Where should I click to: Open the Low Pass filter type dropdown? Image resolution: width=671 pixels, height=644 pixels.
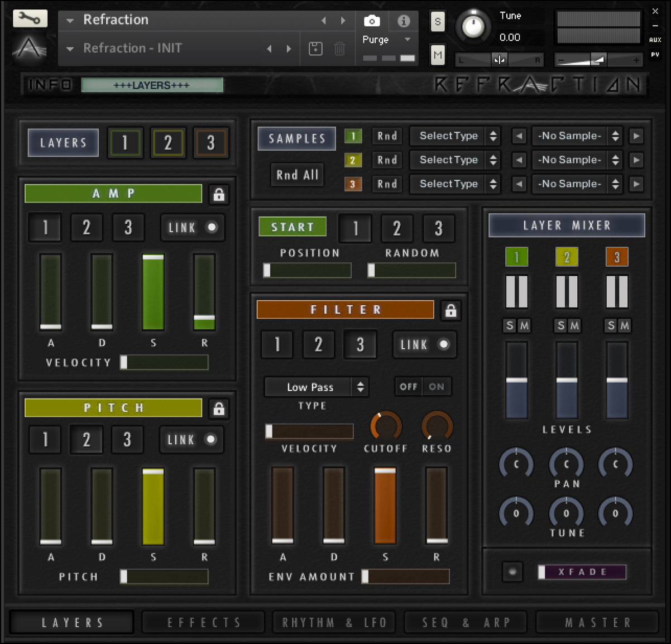(x=317, y=387)
